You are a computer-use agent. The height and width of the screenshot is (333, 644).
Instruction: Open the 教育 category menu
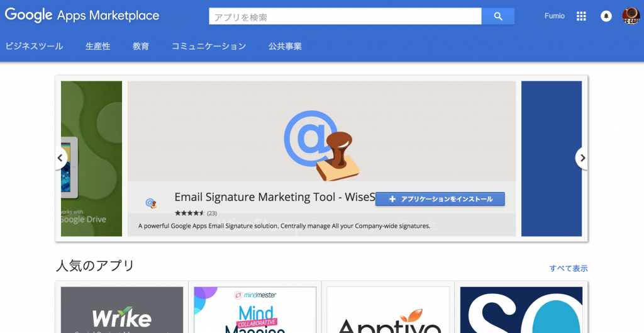point(141,46)
